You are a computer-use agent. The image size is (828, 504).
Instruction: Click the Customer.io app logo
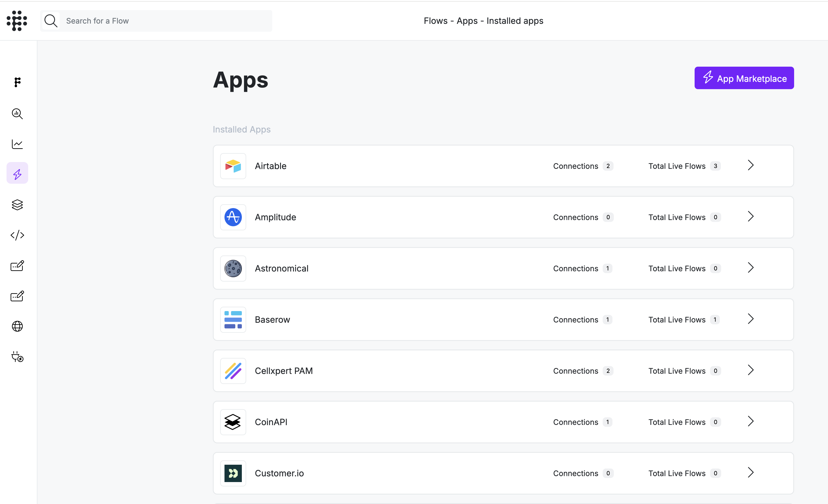[x=233, y=473]
